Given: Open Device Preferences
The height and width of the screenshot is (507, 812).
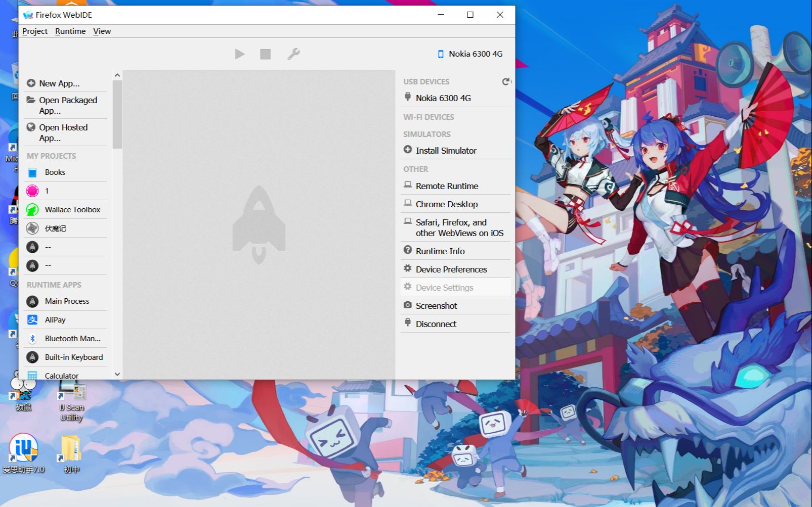Looking at the screenshot, I should 455,269.
